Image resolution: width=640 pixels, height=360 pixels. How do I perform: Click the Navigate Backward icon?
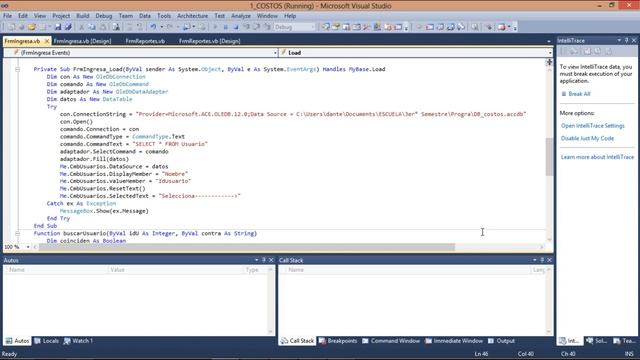click(x=186, y=27)
